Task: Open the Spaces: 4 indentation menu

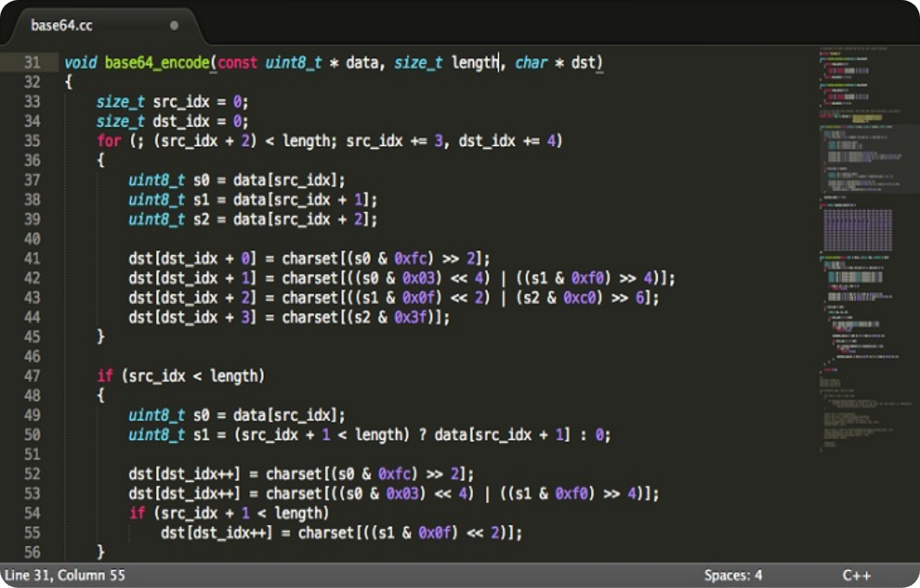Action: coord(733,575)
